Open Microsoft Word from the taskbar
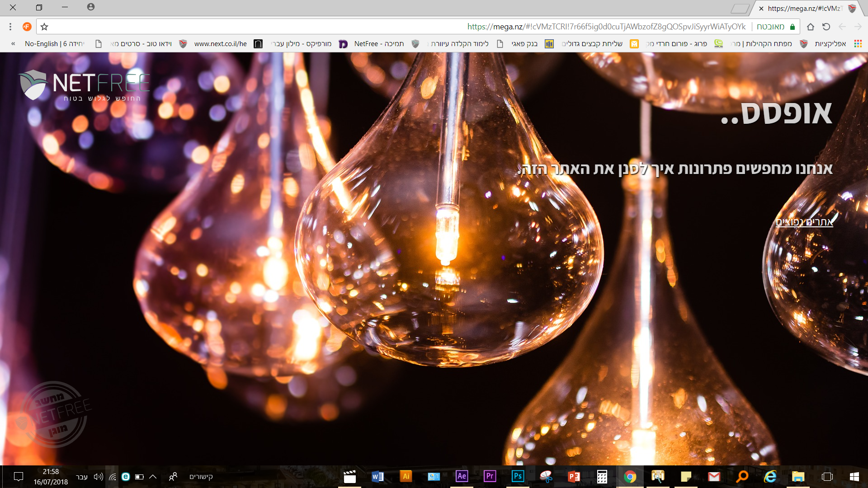Viewport: 868px width, 488px height. tap(378, 477)
